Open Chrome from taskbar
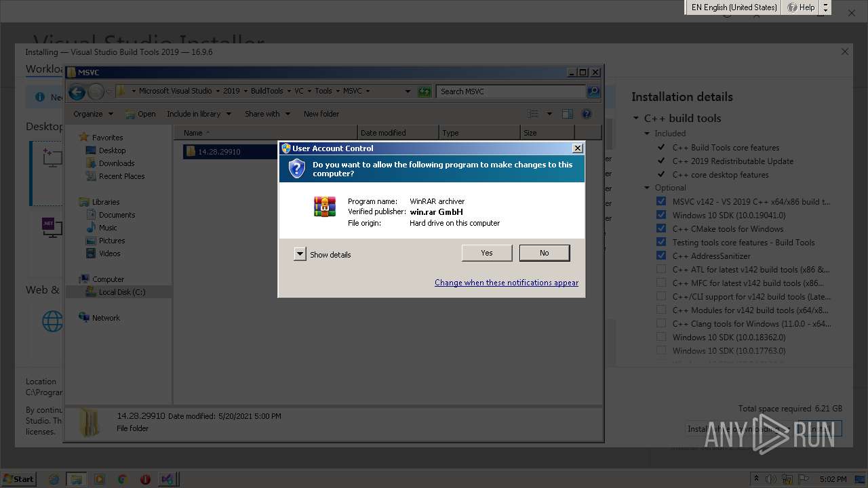Image resolution: width=868 pixels, height=488 pixels. 122,479
